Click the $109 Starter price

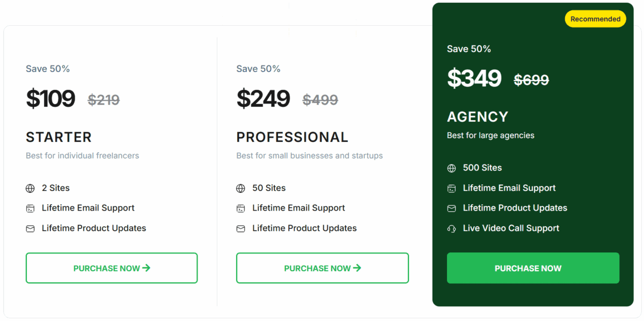tap(50, 99)
